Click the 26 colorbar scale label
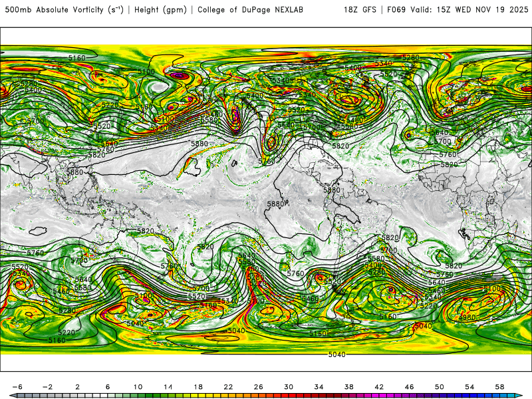Screen dimensions: 532x399 click(259, 387)
